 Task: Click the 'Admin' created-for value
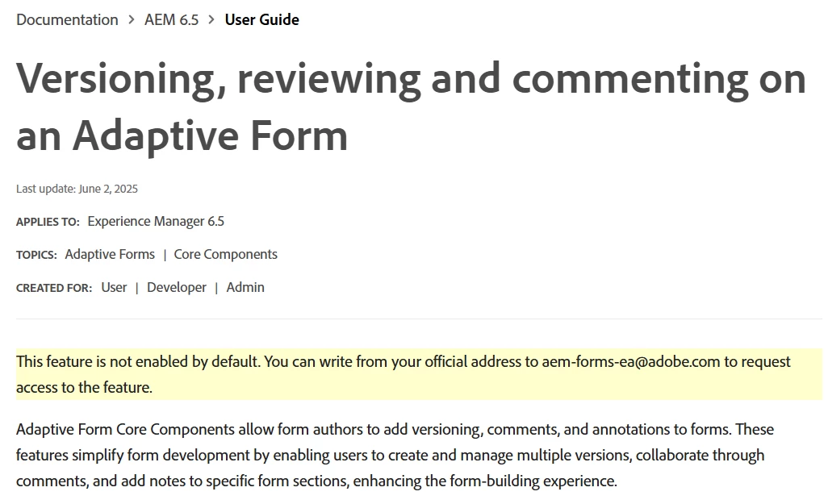coord(245,287)
